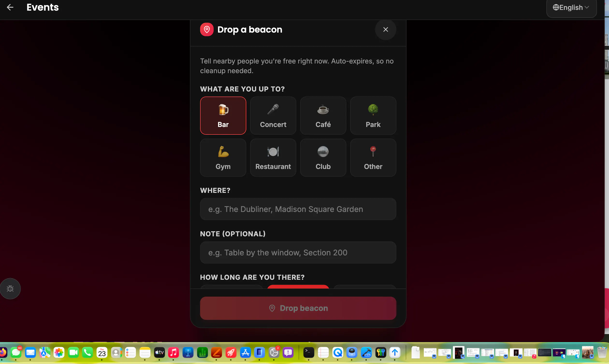
Task: Launch Mail from the Dock
Action: pyautogui.click(x=30, y=353)
